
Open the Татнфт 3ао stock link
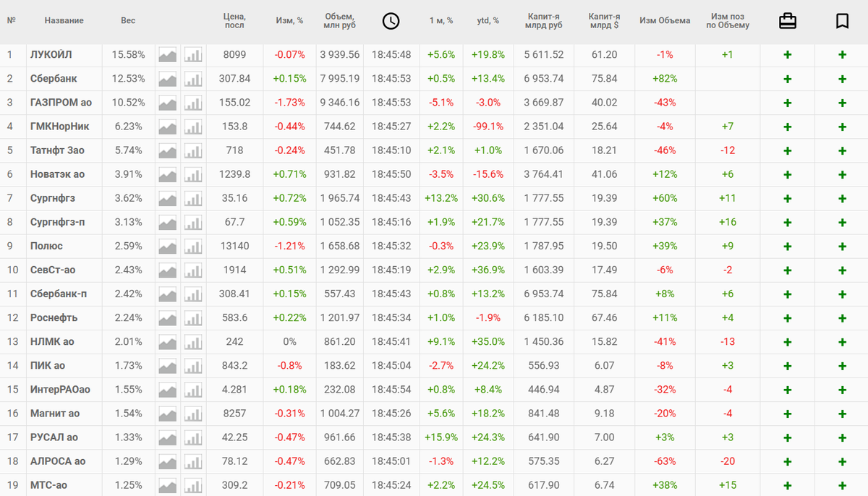(57, 150)
